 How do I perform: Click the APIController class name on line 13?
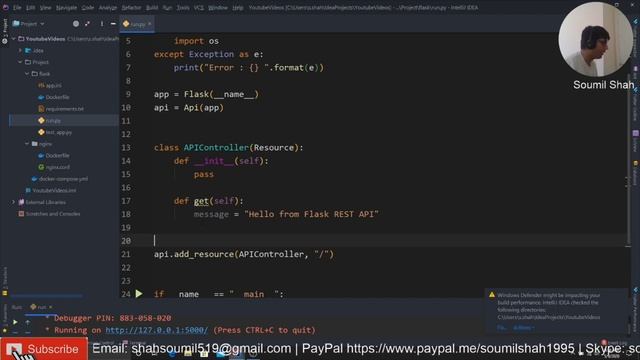216,147
